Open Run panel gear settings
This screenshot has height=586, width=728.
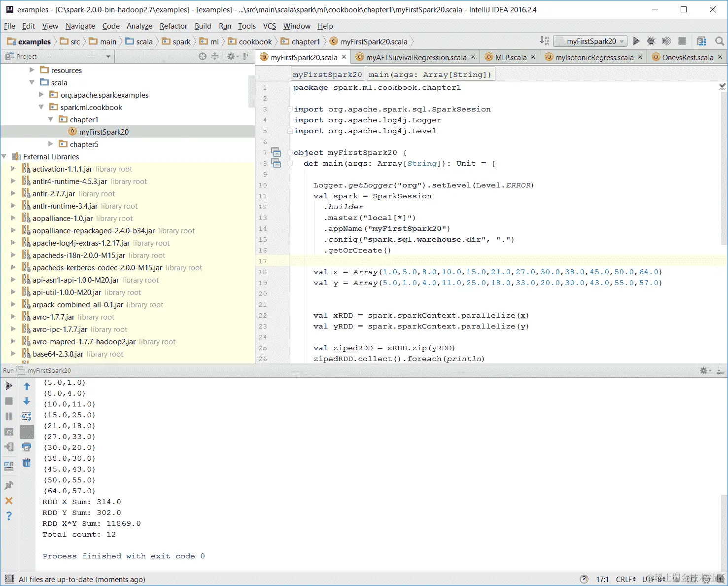[x=705, y=370]
